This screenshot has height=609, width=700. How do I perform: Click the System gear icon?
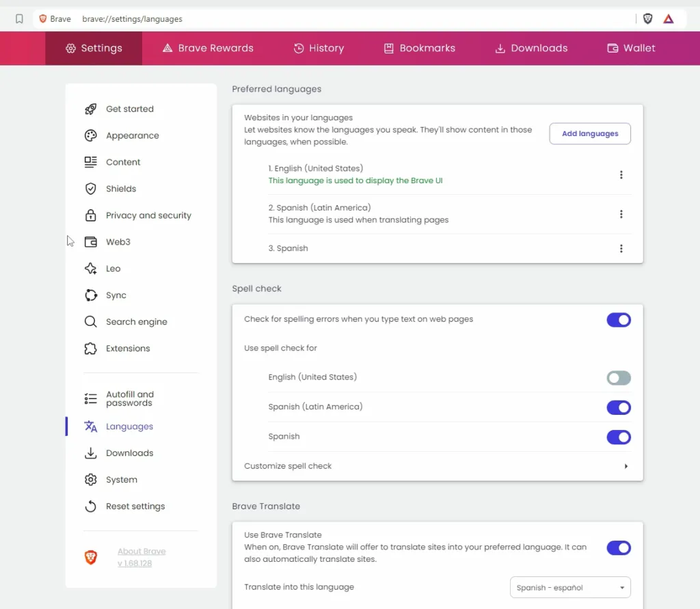(91, 480)
